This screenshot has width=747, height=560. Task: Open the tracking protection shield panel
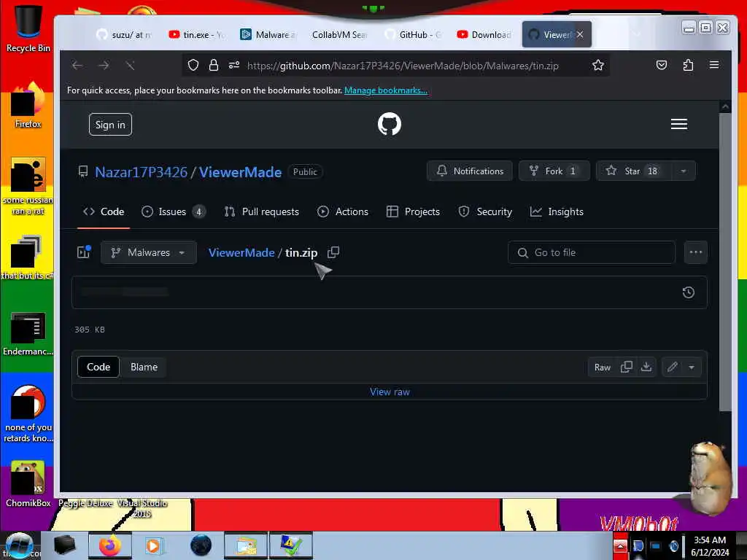193,65
